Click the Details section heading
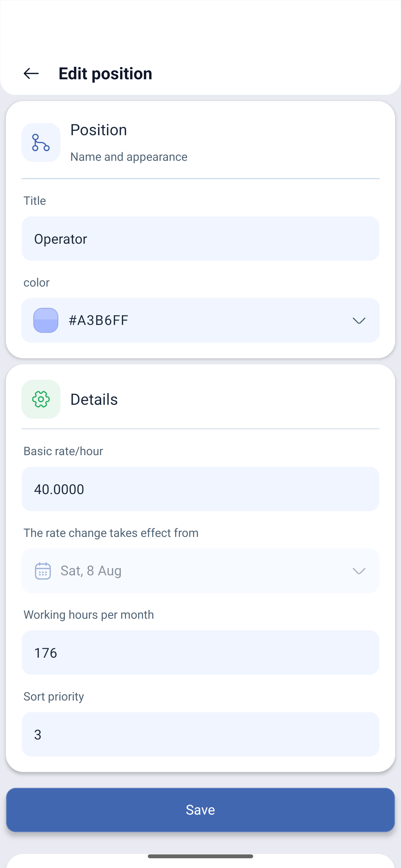Image resolution: width=401 pixels, height=868 pixels. pyautogui.click(x=94, y=399)
